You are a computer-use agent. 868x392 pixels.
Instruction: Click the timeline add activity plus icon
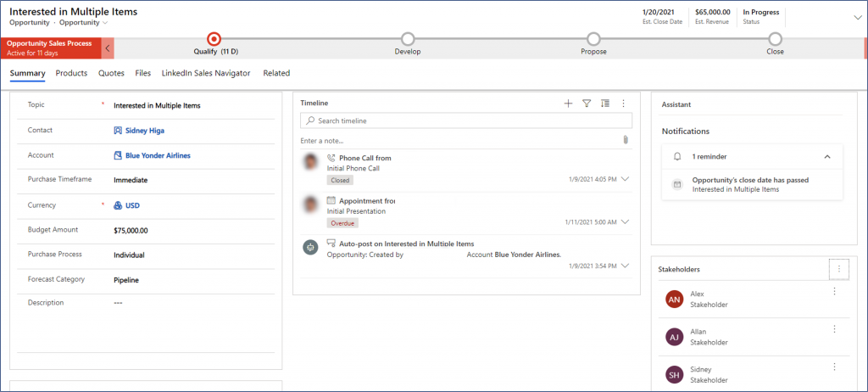568,104
